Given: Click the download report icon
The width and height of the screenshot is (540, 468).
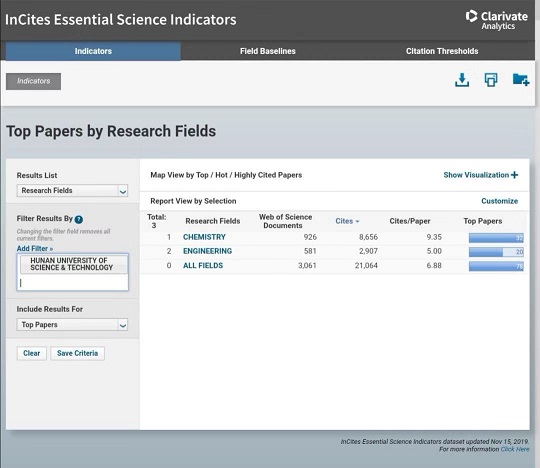Looking at the screenshot, I should coord(462,80).
